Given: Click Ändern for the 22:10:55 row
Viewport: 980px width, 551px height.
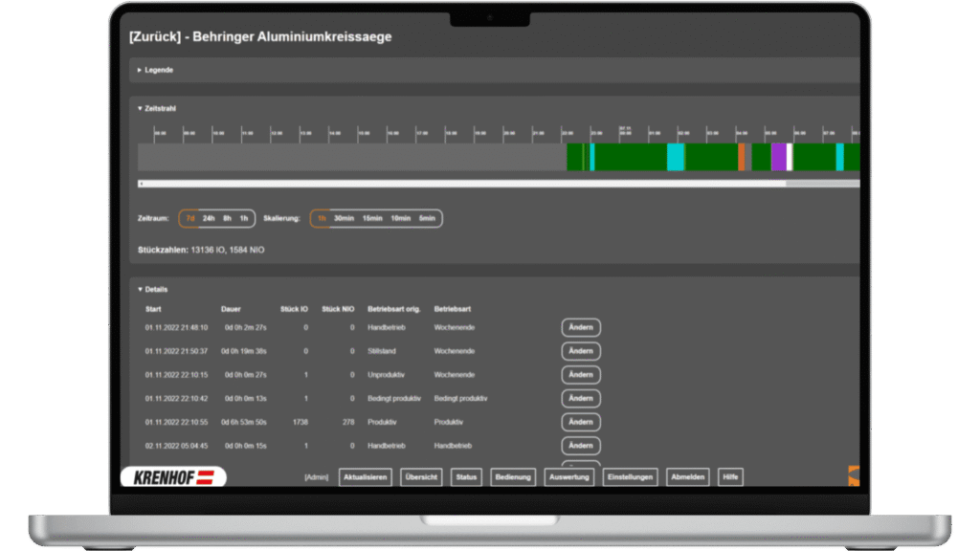Looking at the screenshot, I should point(581,422).
